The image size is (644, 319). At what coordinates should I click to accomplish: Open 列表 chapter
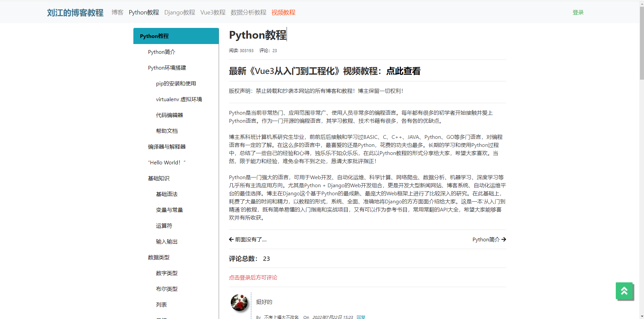pyautogui.click(x=161, y=305)
